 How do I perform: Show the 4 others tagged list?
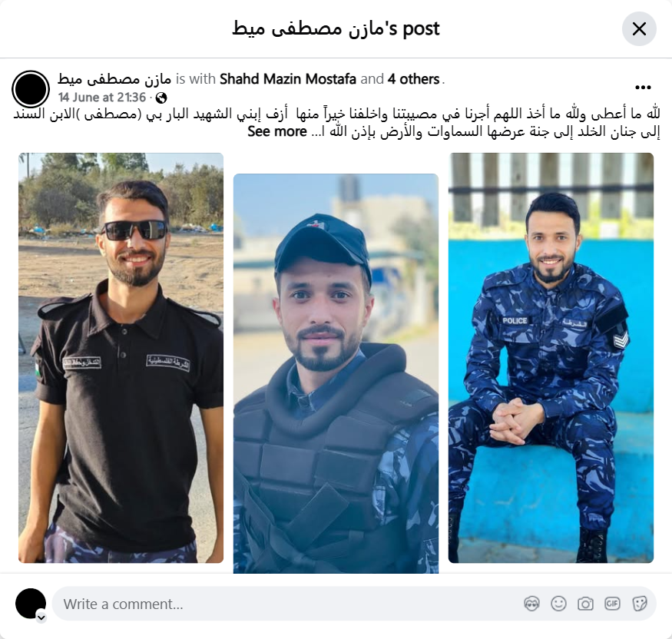coord(414,79)
